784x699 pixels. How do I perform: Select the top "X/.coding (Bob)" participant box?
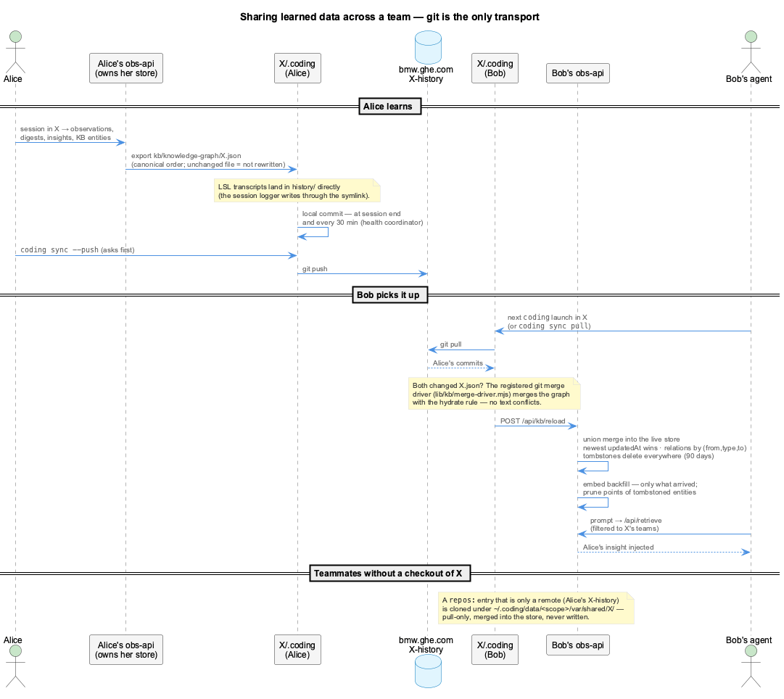(x=495, y=68)
